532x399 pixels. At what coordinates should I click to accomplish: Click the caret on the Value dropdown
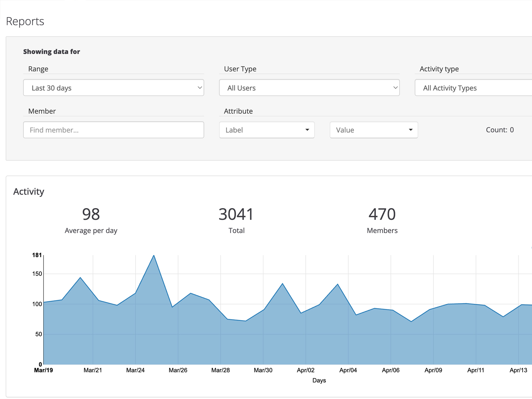(410, 130)
